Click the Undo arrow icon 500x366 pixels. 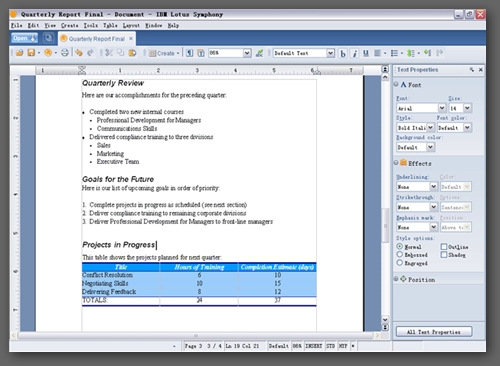(x=79, y=53)
